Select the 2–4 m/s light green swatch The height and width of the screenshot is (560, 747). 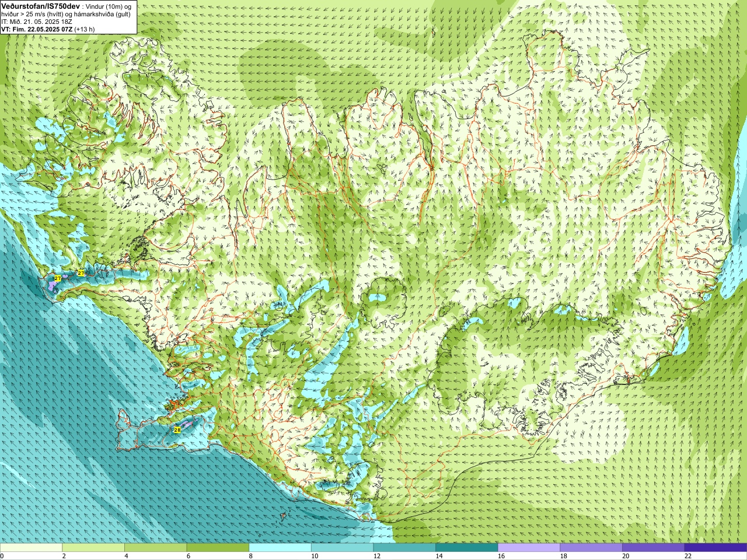click(93, 548)
